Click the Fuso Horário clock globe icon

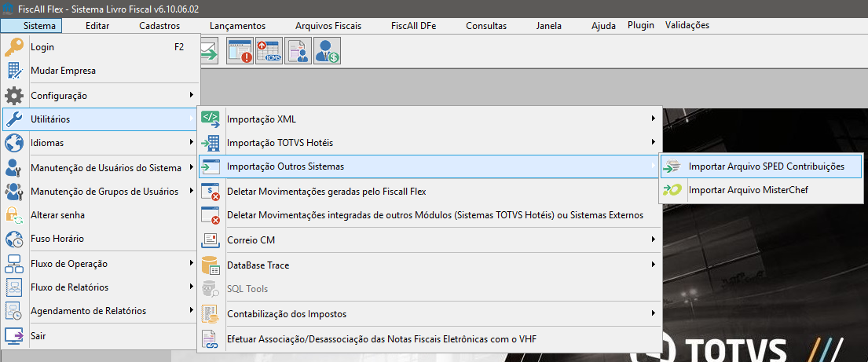(14, 239)
